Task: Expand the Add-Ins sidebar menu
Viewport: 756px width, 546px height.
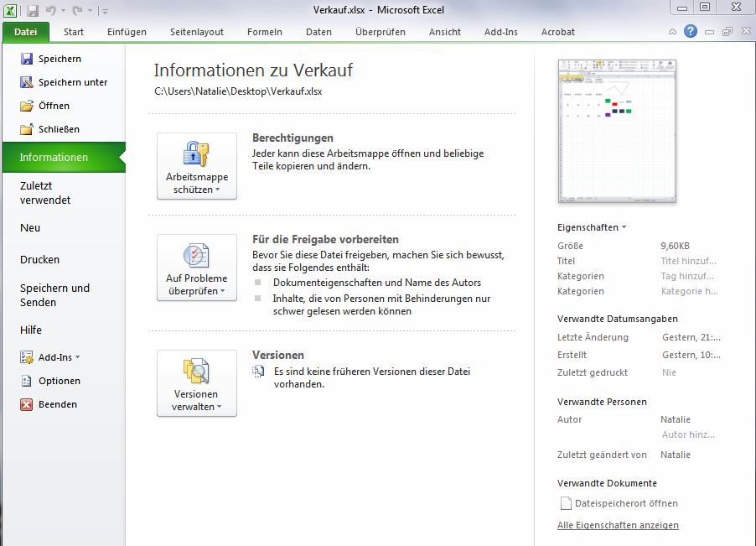Action: pyautogui.click(x=59, y=357)
